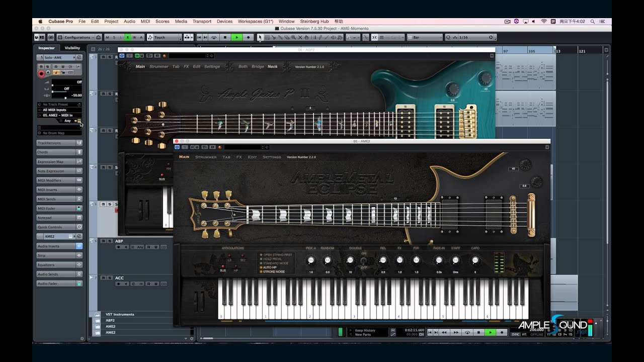Open the Wi-Fi status menu bar icon
This screenshot has width=644, height=362.
(x=544, y=22)
